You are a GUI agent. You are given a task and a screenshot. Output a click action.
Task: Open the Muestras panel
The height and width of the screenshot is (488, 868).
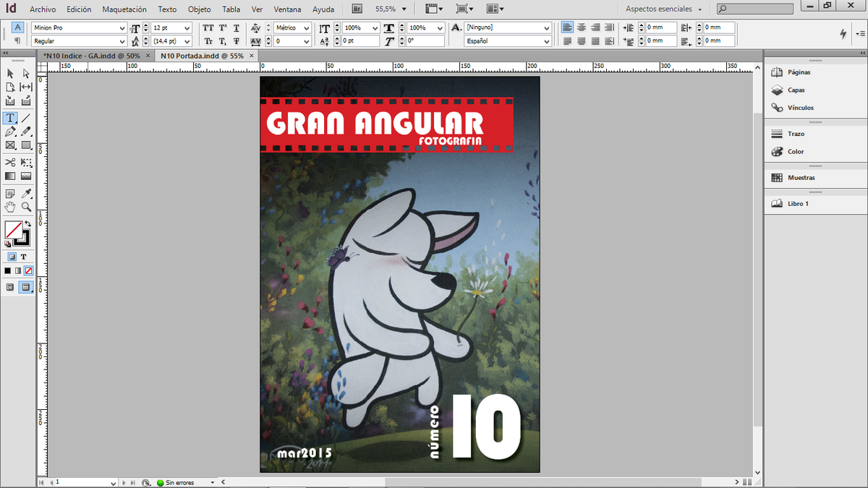point(801,177)
